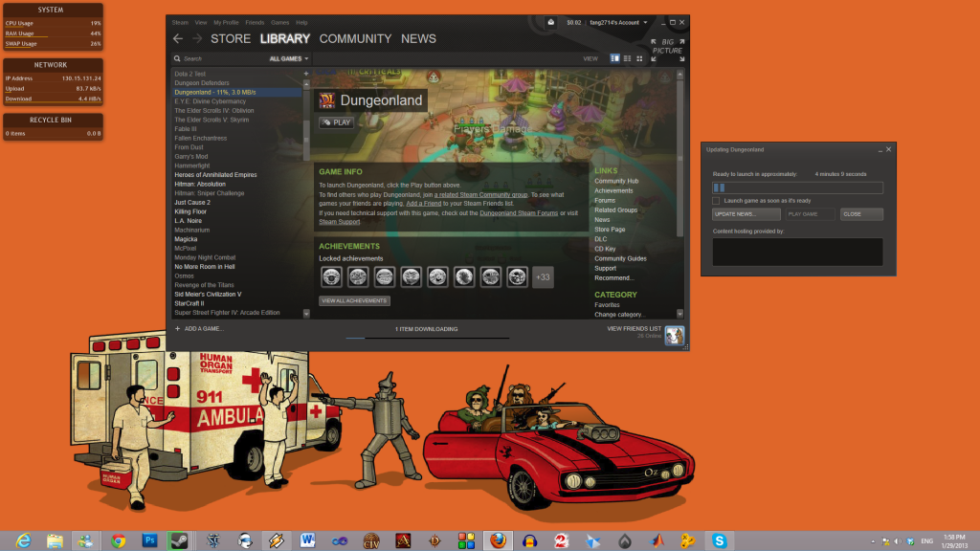
Task: Open Microsoft Word from the taskbar
Action: tap(307, 541)
